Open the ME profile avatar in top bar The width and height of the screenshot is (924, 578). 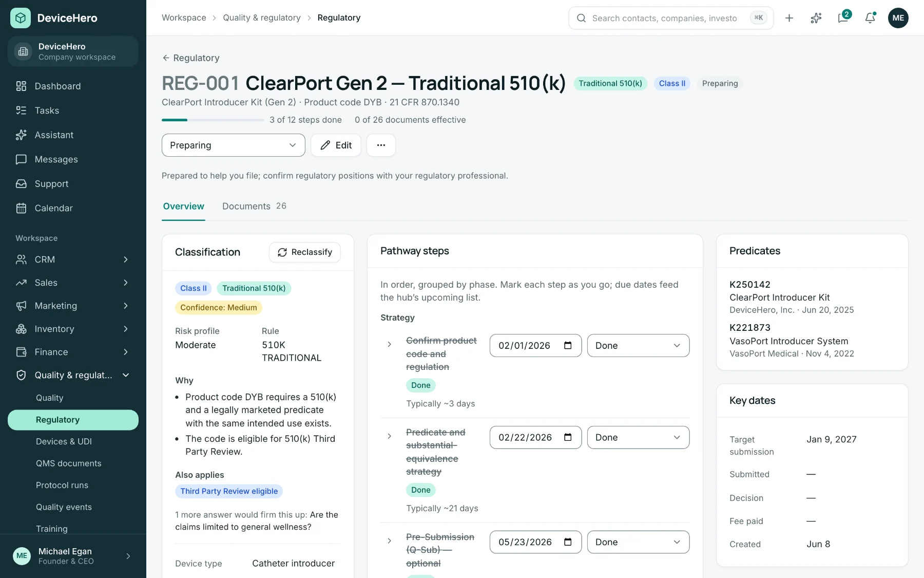898,18
